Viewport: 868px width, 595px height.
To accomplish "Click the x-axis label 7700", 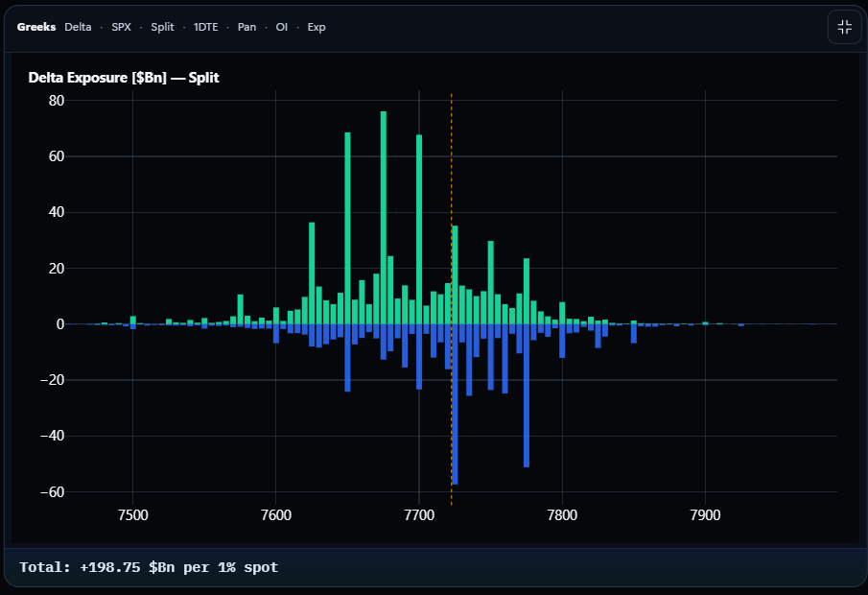I will (x=419, y=515).
